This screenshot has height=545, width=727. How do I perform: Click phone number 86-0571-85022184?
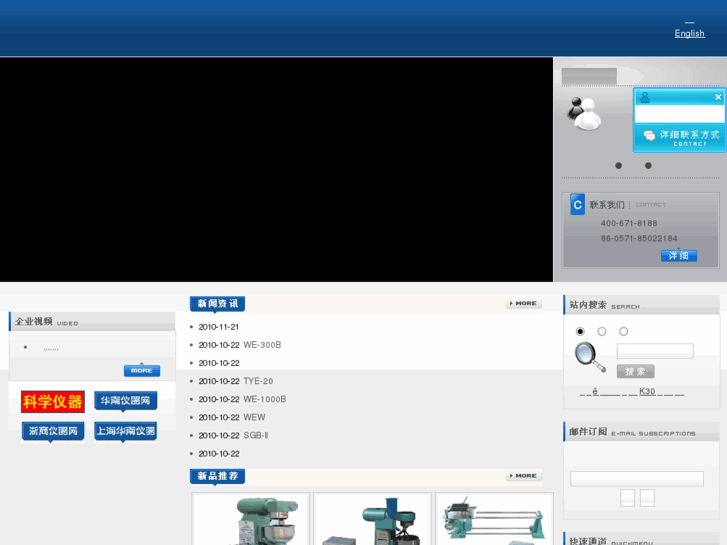tap(639, 238)
